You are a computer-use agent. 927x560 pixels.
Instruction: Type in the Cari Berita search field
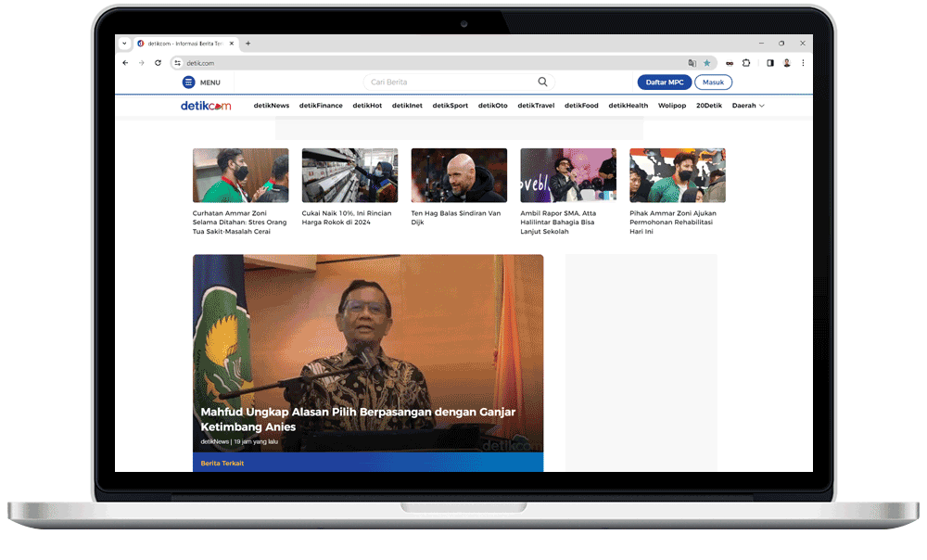click(445, 83)
